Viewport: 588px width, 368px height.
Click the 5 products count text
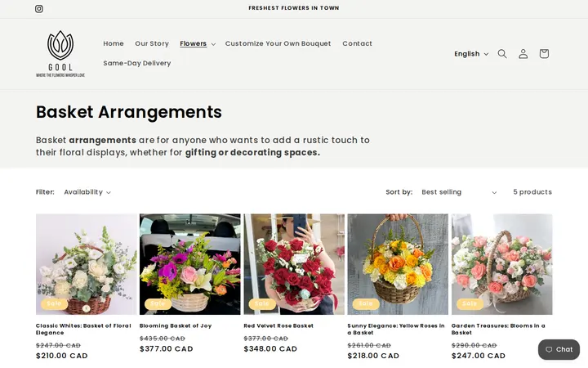pyautogui.click(x=532, y=192)
